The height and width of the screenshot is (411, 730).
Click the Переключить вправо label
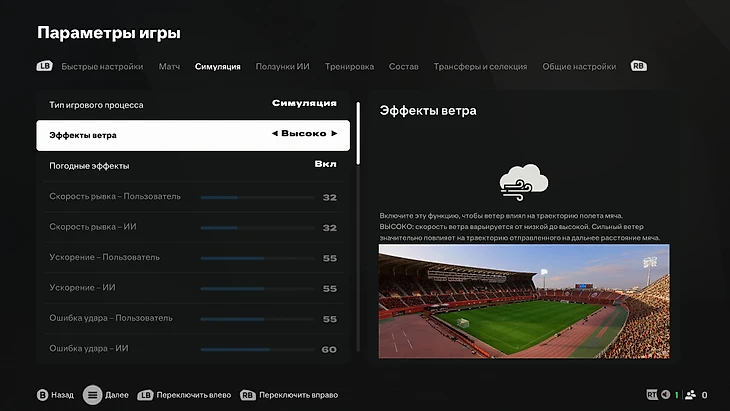tap(298, 395)
